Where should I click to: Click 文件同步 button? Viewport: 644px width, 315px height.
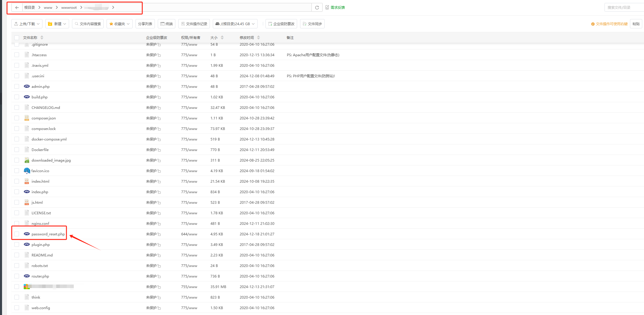click(312, 24)
